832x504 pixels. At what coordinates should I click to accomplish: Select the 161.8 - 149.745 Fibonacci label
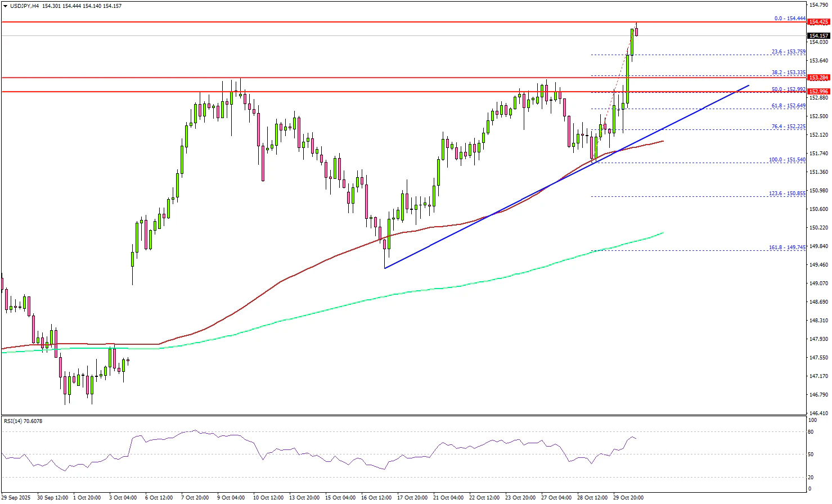[x=787, y=247]
